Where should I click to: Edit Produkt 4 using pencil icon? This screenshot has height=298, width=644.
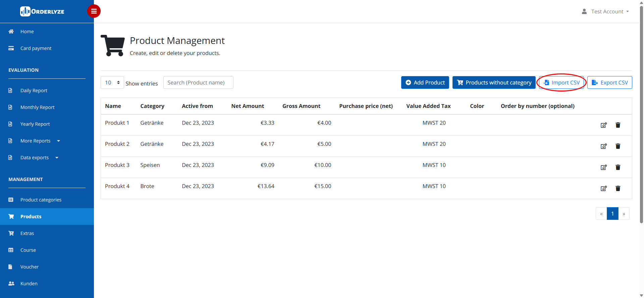pyautogui.click(x=604, y=188)
